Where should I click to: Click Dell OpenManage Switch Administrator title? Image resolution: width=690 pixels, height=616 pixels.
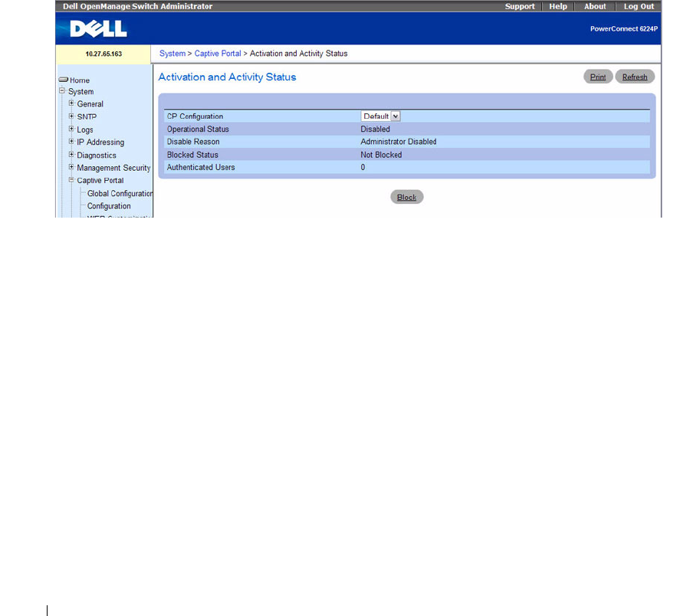tap(138, 6)
